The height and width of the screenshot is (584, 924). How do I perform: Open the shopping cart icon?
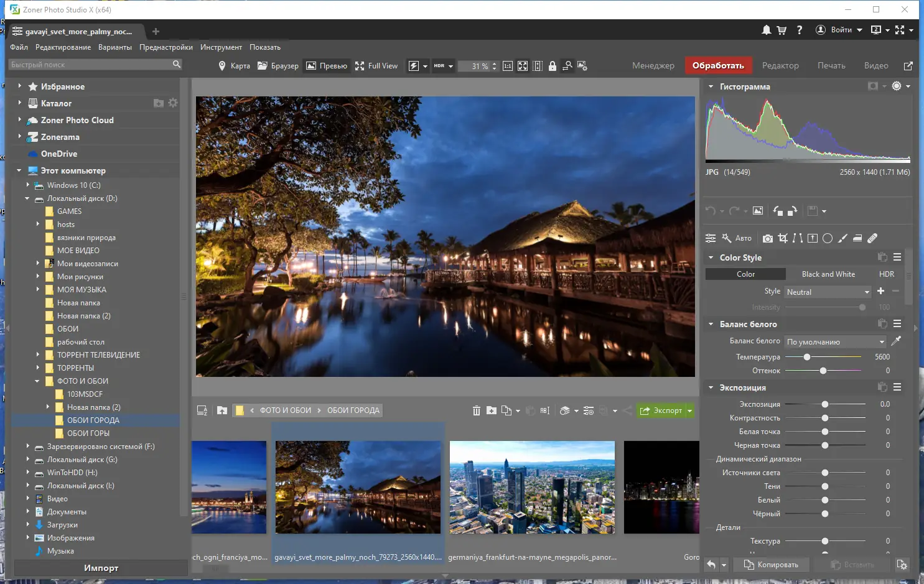coord(782,30)
